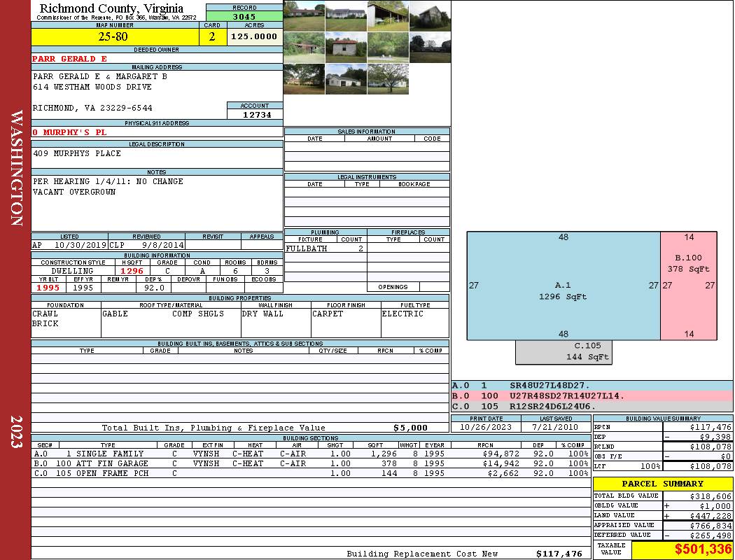The image size is (735, 560).
Task: Click the last saved date 7/21/2010
Action: pos(555,427)
